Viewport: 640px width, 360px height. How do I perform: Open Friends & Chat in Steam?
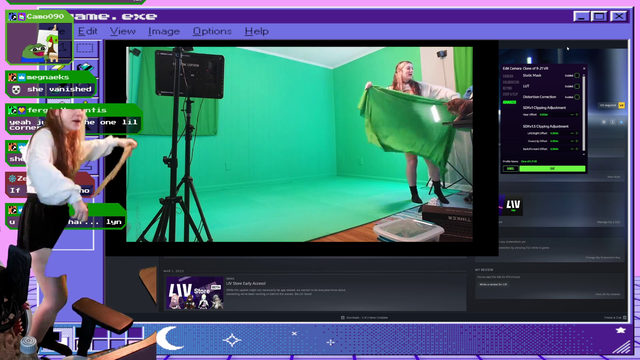[615, 318]
